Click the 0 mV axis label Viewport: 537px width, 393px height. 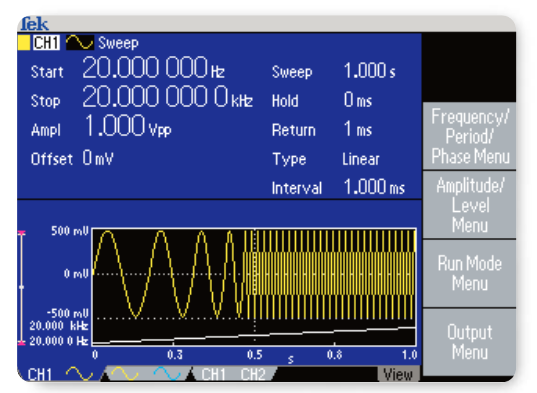[x=76, y=274]
